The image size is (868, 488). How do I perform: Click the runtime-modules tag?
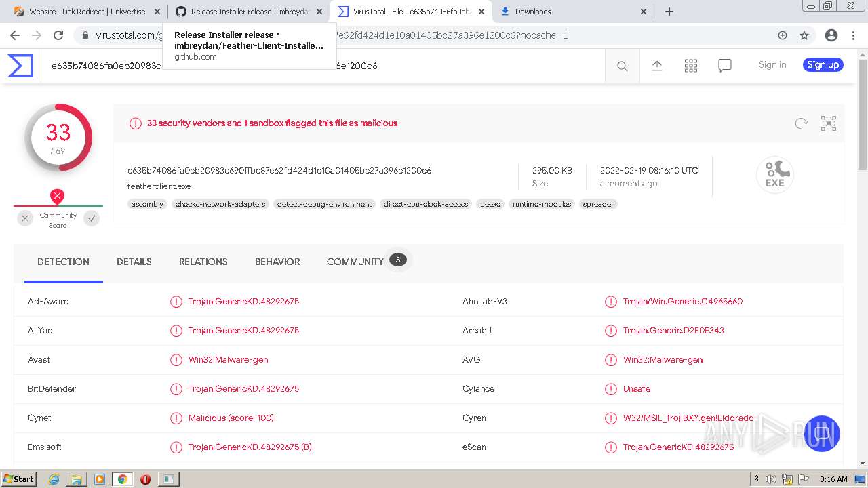542,204
